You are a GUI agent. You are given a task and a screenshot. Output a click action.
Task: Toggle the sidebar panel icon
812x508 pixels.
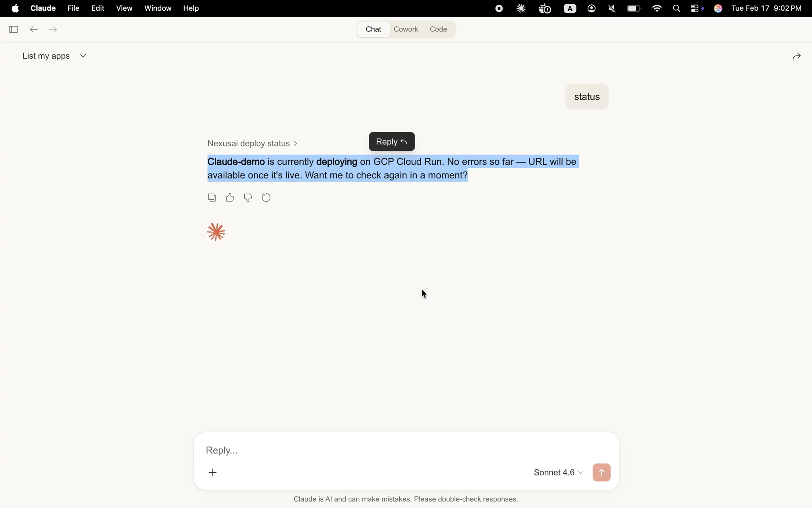pos(13,29)
